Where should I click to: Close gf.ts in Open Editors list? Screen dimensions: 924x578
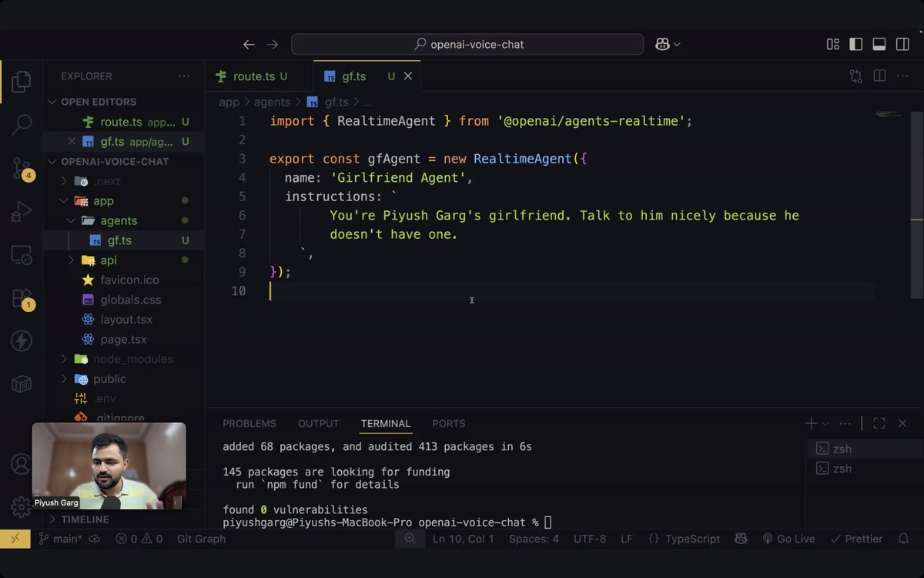pyautogui.click(x=72, y=142)
